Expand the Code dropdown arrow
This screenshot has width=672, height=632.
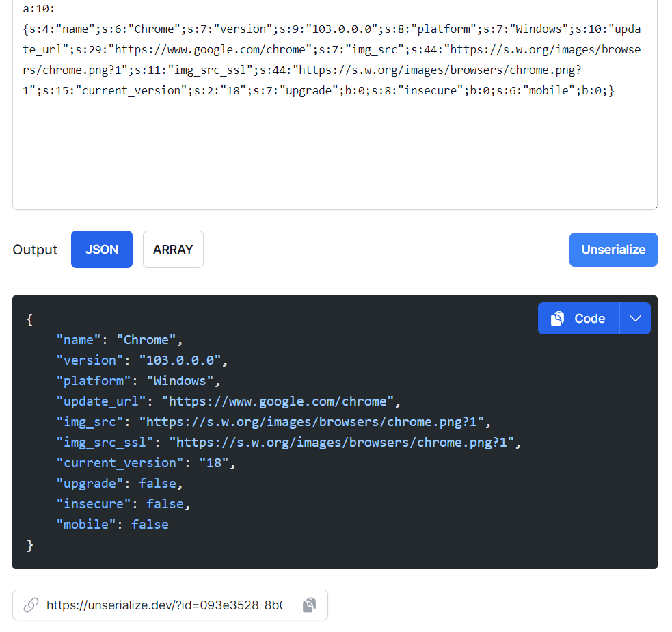[x=635, y=318]
